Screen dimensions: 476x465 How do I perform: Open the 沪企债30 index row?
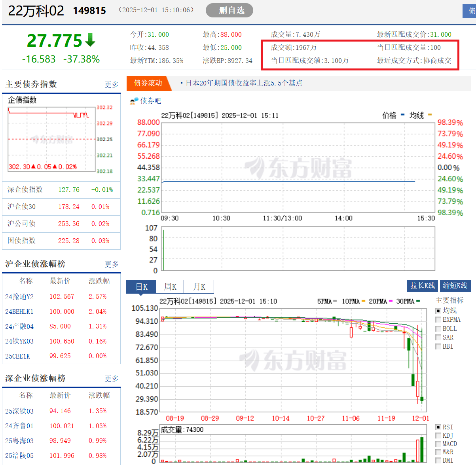pos(61,207)
